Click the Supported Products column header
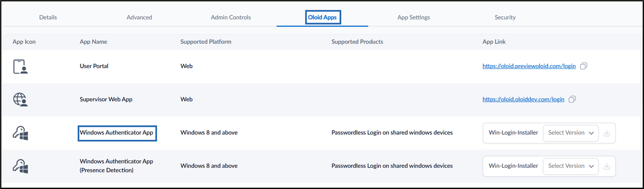 [x=357, y=42]
